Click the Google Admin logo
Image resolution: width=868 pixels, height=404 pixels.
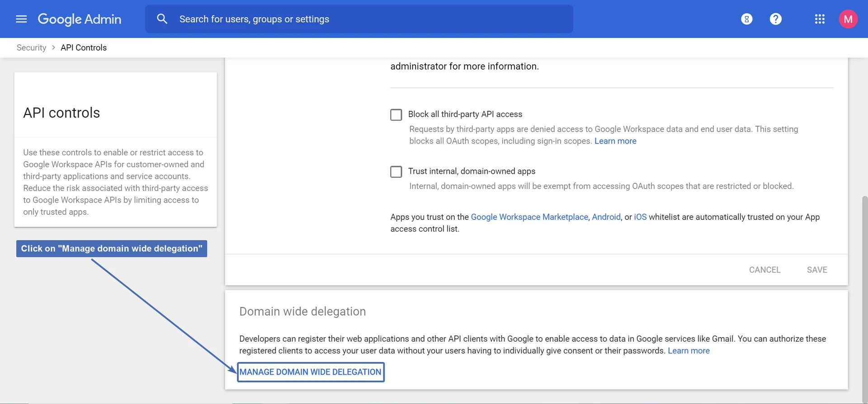click(80, 19)
